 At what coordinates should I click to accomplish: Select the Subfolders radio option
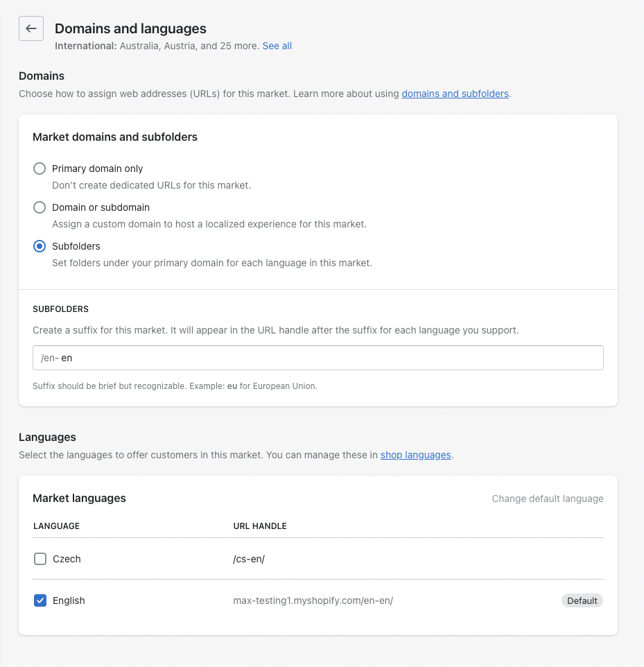click(40, 246)
